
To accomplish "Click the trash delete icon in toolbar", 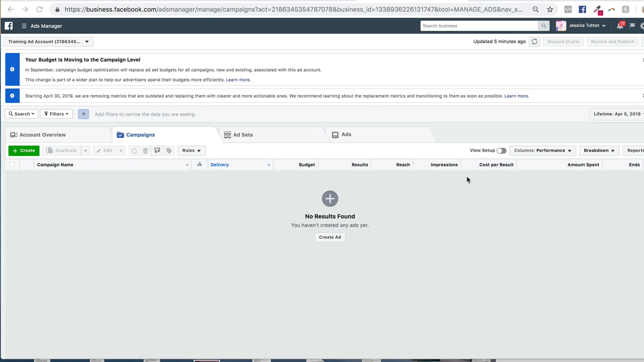I will [145, 151].
